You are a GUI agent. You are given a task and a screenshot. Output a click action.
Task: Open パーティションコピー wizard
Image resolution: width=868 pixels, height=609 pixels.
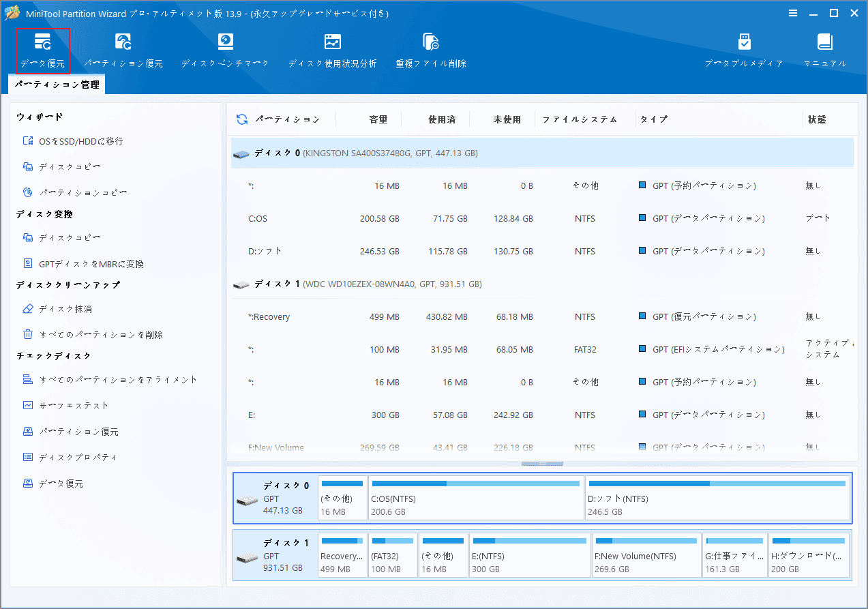(x=83, y=193)
